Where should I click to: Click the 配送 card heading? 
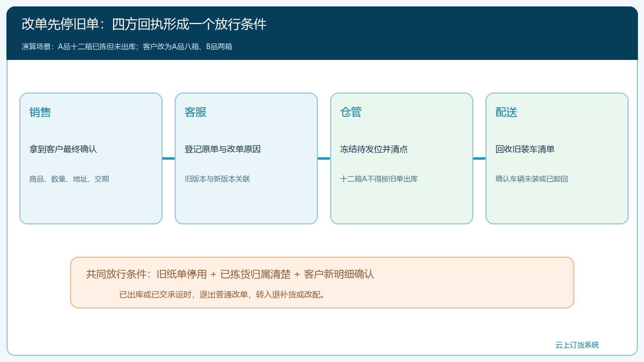(x=506, y=112)
